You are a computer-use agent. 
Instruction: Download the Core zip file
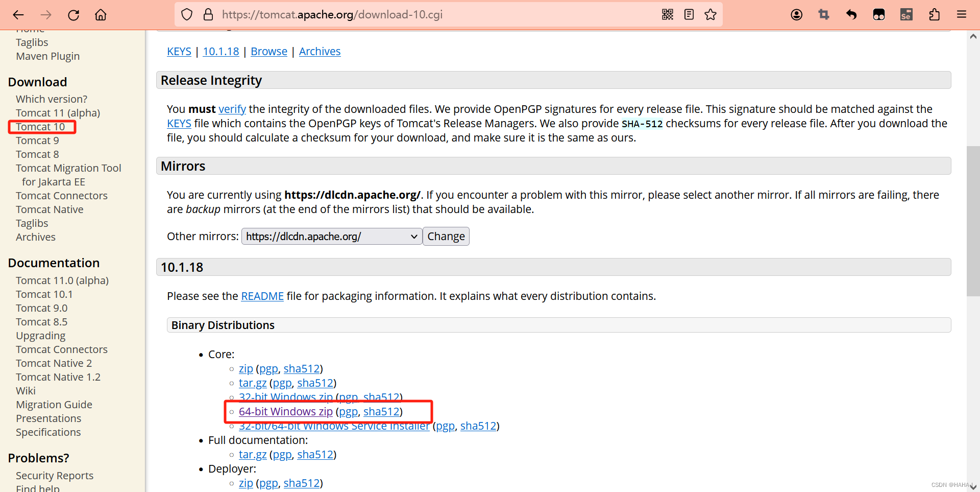pos(246,369)
